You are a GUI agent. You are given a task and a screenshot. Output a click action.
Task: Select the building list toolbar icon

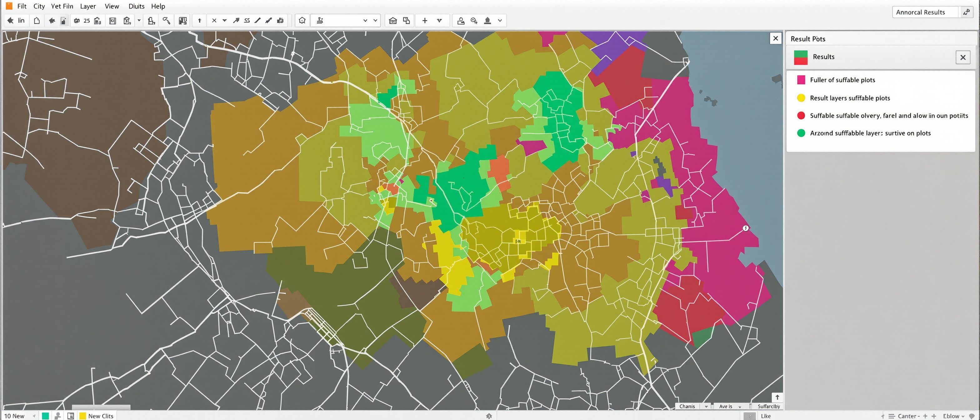pos(98,21)
